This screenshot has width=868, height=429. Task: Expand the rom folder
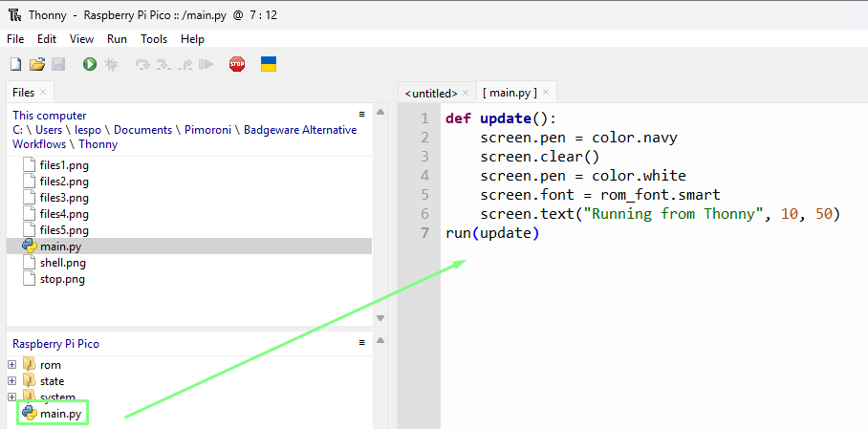point(12,365)
